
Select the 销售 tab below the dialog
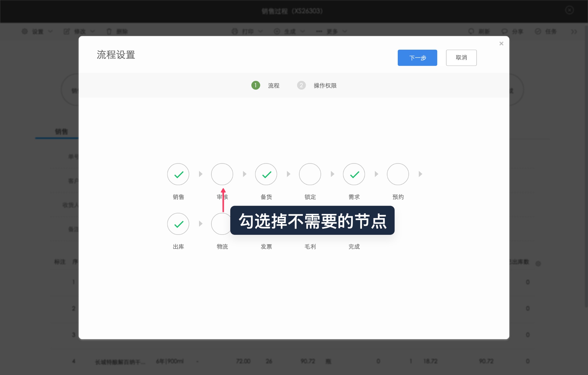(x=61, y=131)
